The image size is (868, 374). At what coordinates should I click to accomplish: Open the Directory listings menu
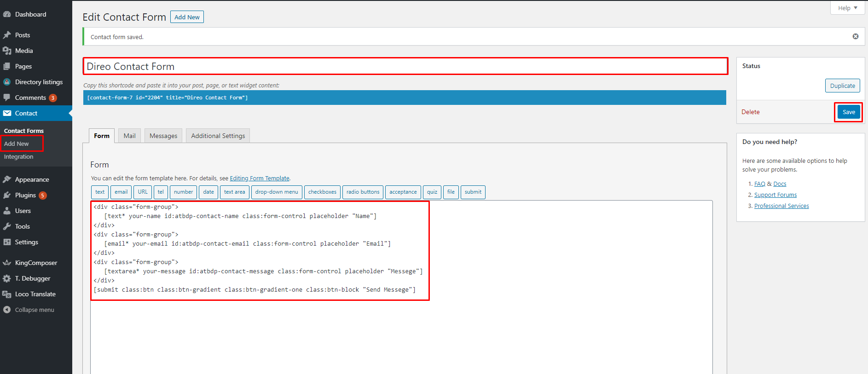click(39, 82)
